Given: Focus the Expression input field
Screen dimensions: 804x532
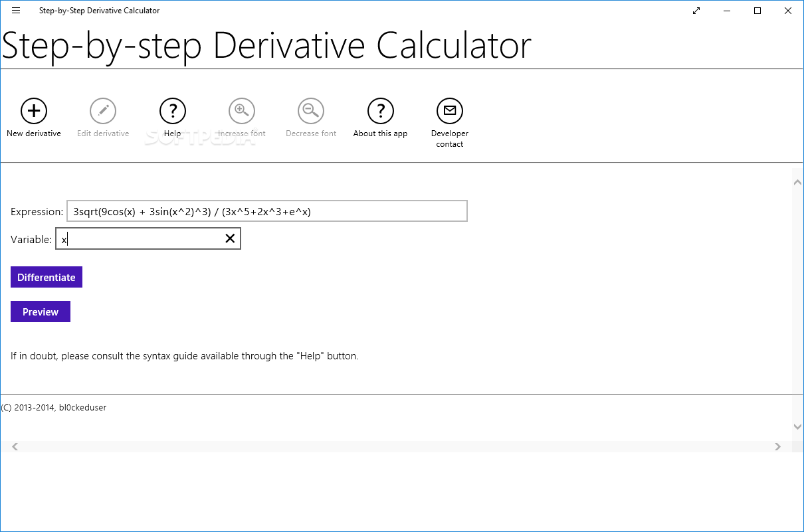Looking at the screenshot, I should click(x=267, y=211).
